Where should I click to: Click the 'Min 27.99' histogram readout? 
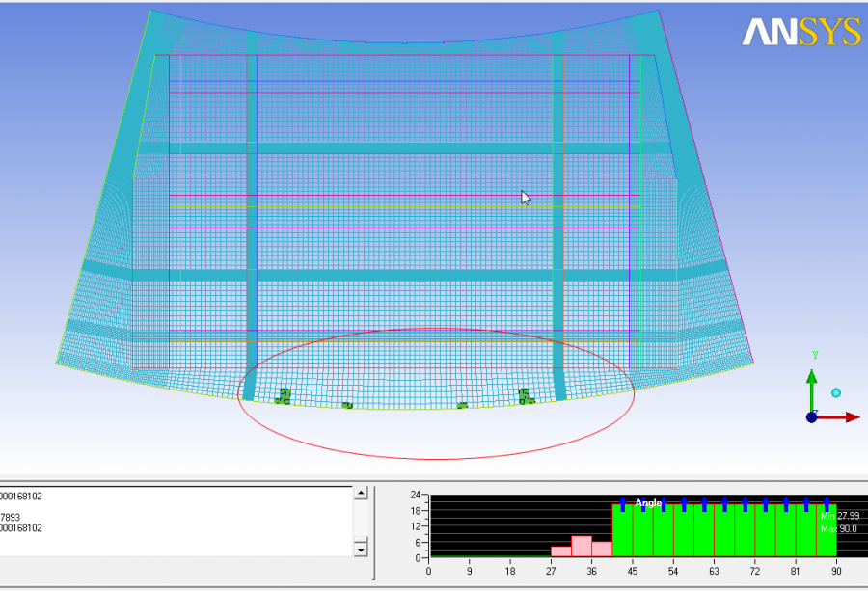pyautogui.click(x=840, y=516)
